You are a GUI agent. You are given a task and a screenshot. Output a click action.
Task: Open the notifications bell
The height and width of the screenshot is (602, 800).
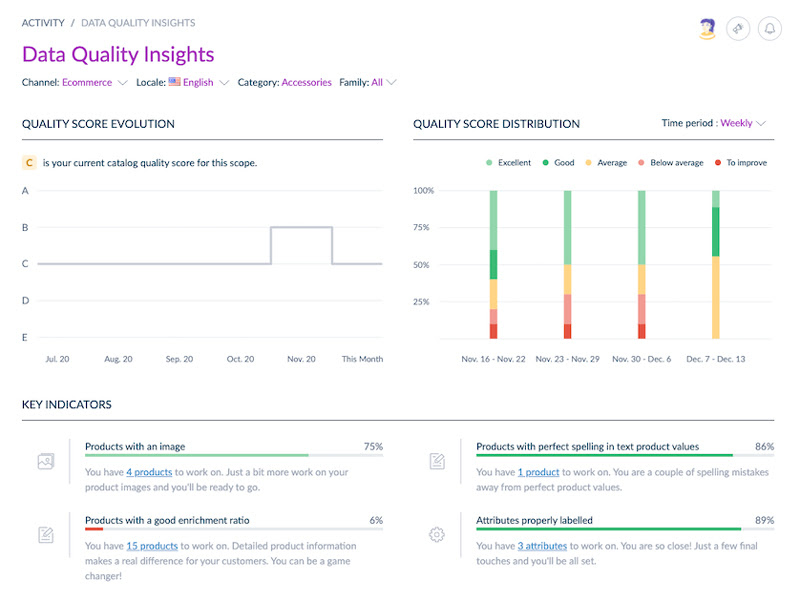[x=770, y=29]
